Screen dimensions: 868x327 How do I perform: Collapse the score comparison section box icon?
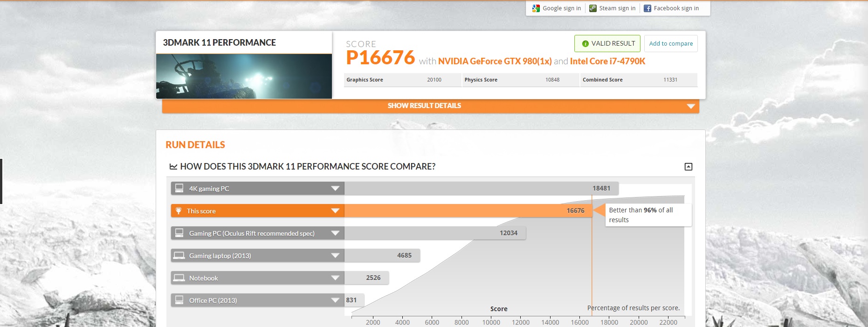click(688, 167)
